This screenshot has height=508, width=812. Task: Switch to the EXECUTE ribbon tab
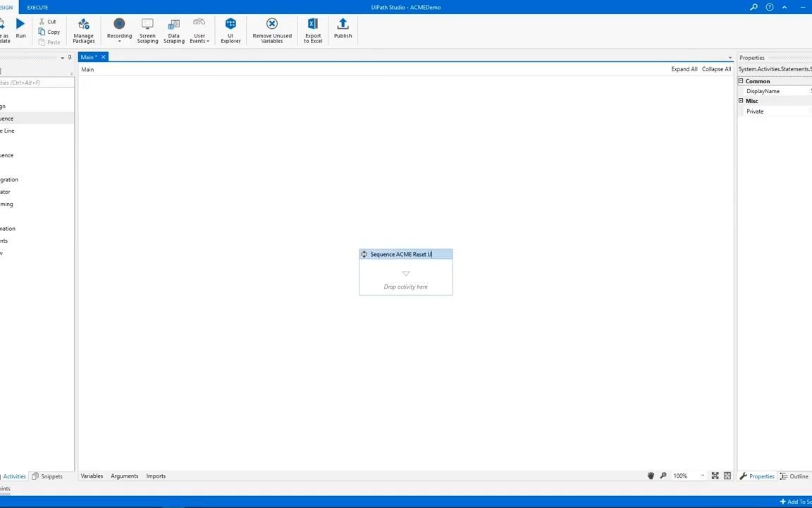point(37,7)
